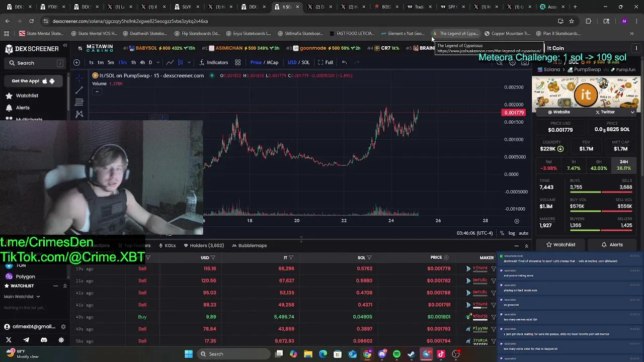The width and height of the screenshot is (644, 362).
Task: Add token to Watchlist star button
Action: pyautogui.click(x=560, y=245)
